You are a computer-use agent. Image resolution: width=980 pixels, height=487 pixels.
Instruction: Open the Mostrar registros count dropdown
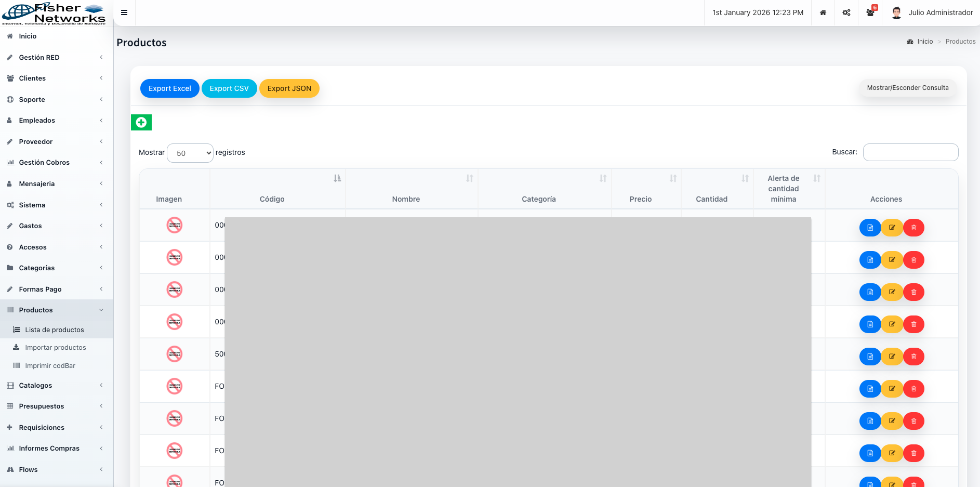coord(190,153)
